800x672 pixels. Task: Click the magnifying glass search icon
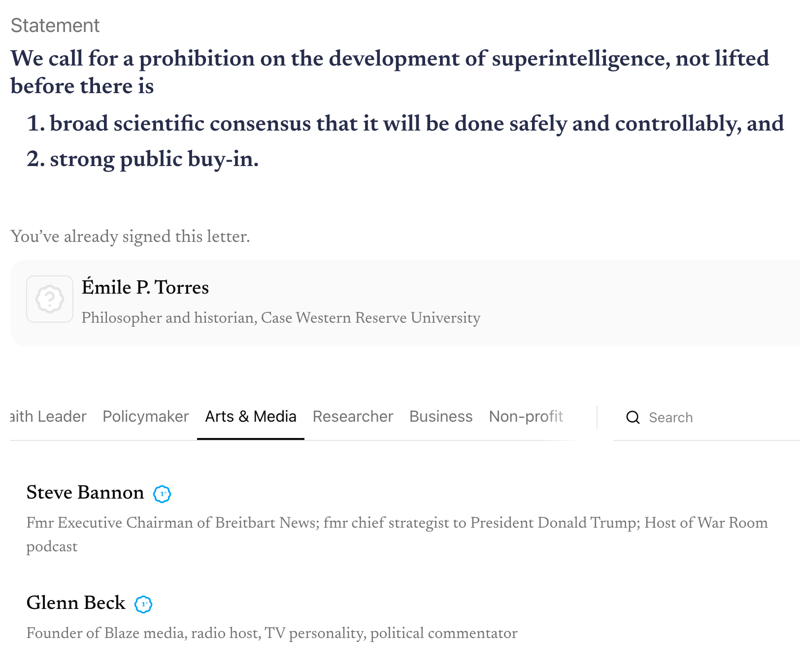(633, 418)
